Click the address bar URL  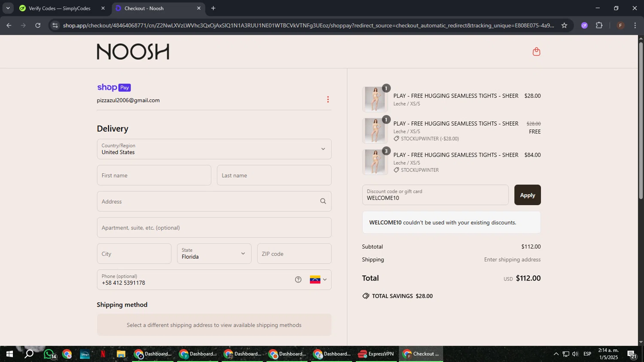tap(308, 25)
